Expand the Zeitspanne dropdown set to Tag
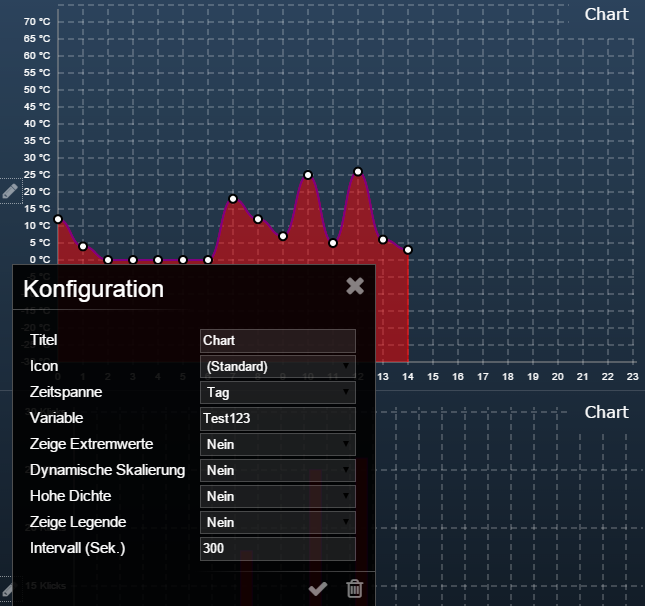The image size is (645, 606). point(278,392)
